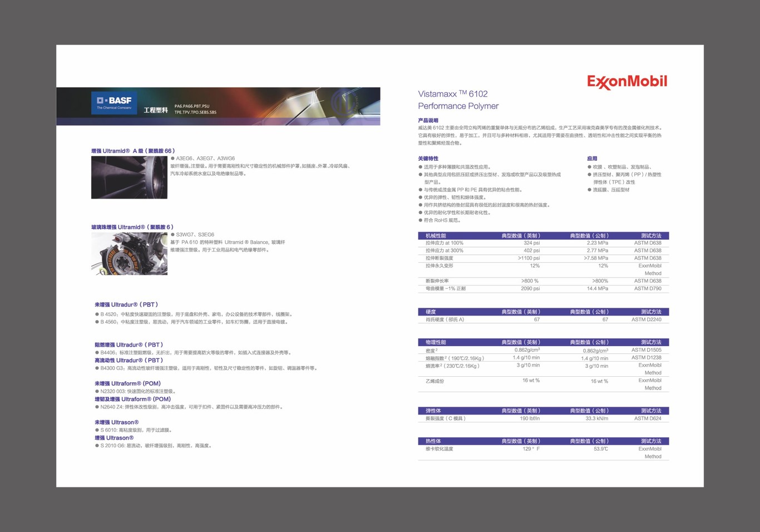760x532 pixels.
Task: Click heading '未增强 Ultrason®'
Action: (x=117, y=423)
